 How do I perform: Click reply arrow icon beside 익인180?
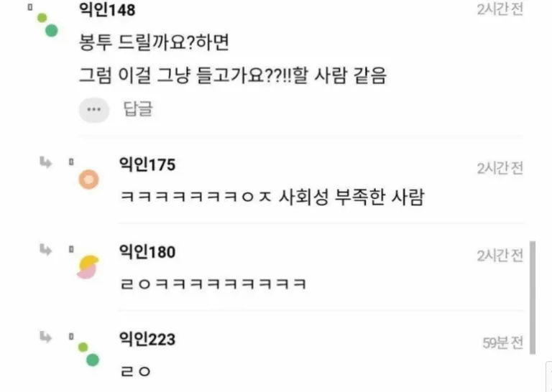point(46,250)
